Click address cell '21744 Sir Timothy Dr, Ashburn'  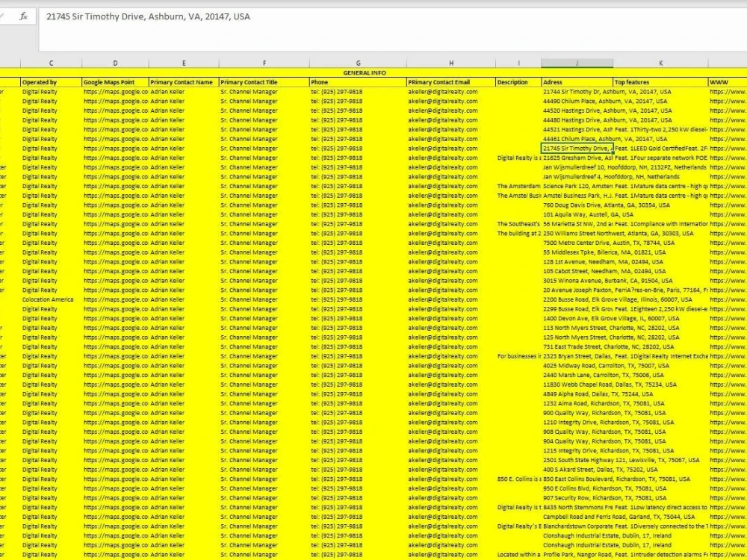pos(577,92)
